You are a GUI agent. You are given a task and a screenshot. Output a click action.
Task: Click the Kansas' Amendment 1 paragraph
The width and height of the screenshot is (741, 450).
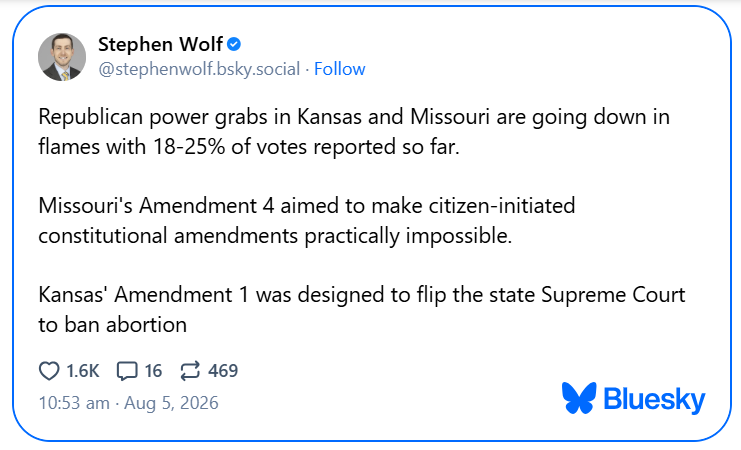point(362,310)
